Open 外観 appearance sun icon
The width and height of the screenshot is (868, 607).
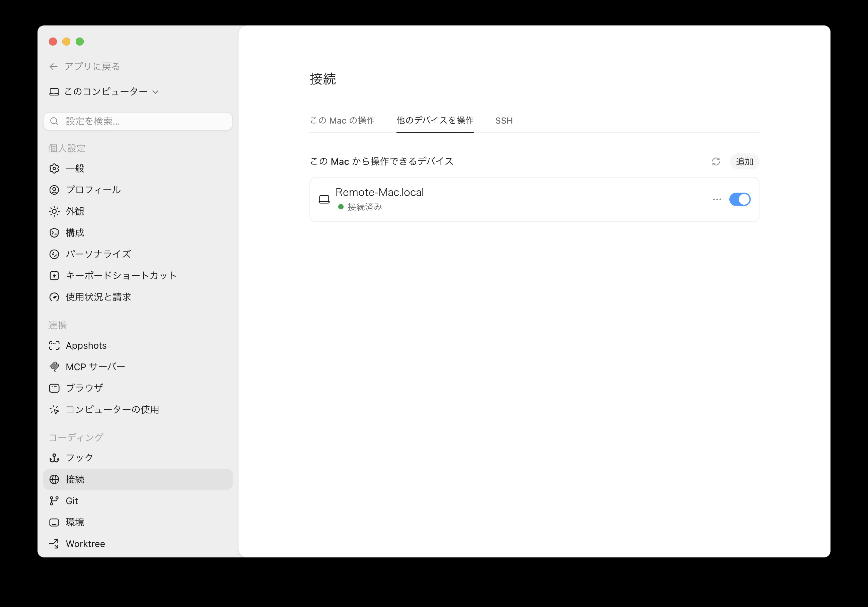point(54,211)
